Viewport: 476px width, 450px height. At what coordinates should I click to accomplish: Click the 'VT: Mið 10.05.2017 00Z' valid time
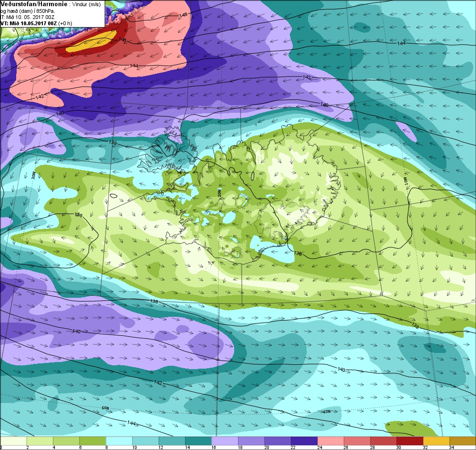pyautogui.click(x=29, y=23)
